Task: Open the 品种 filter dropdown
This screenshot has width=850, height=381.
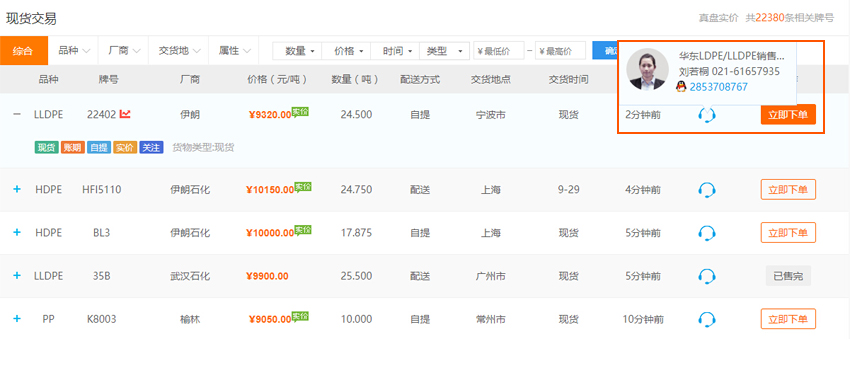Action: click(x=73, y=50)
